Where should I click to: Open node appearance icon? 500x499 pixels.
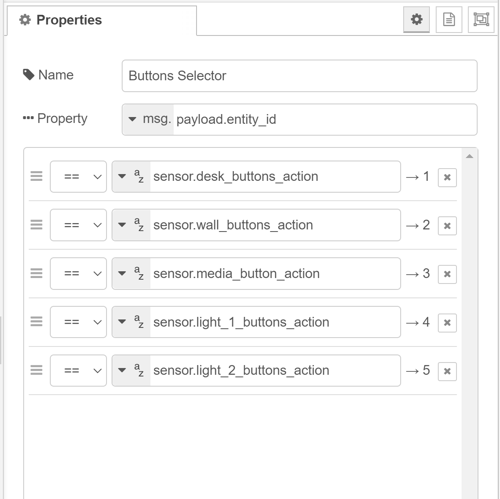tap(481, 20)
